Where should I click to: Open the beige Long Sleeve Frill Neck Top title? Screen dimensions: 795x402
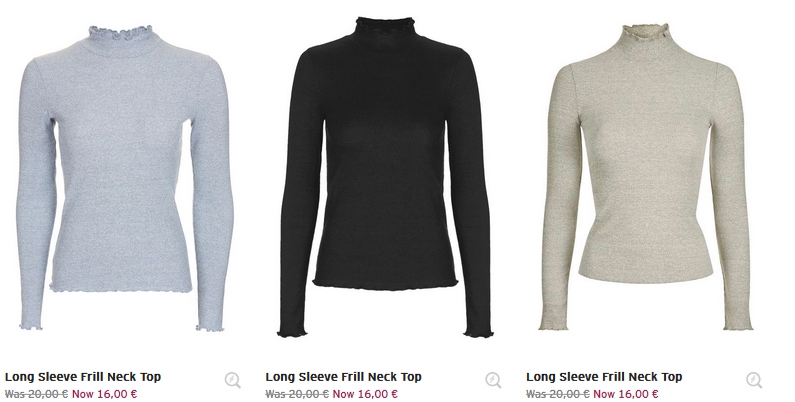point(604,377)
